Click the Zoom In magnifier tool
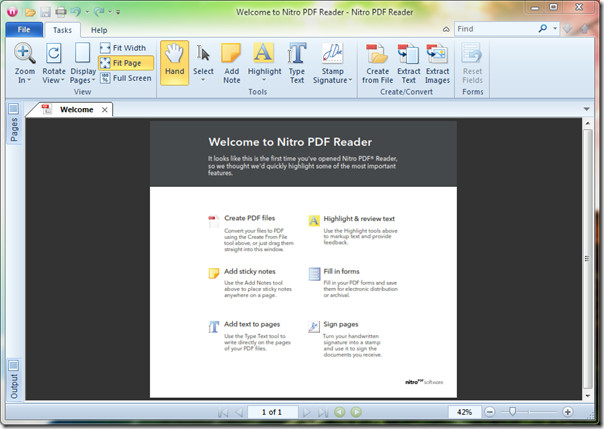This screenshot has width=604, height=429. pyautogui.click(x=25, y=54)
